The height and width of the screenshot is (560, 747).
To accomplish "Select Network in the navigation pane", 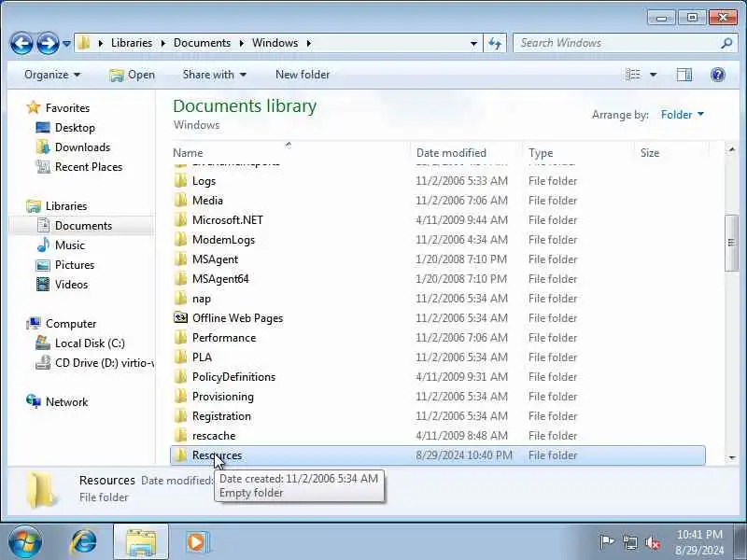I will point(66,402).
